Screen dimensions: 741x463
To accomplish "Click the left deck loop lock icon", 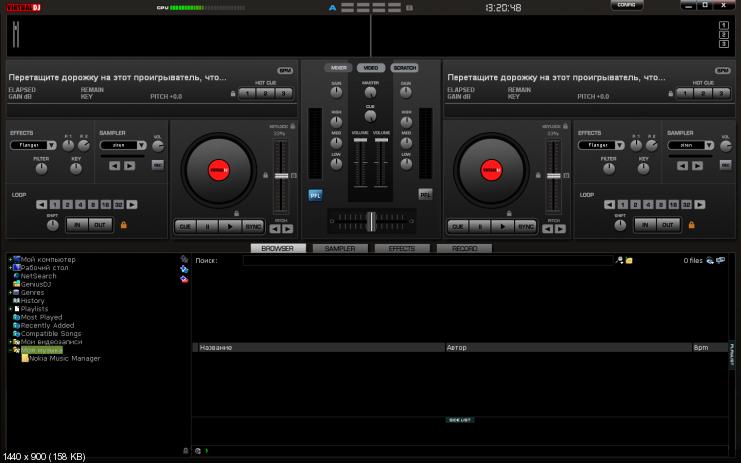I will [124, 225].
